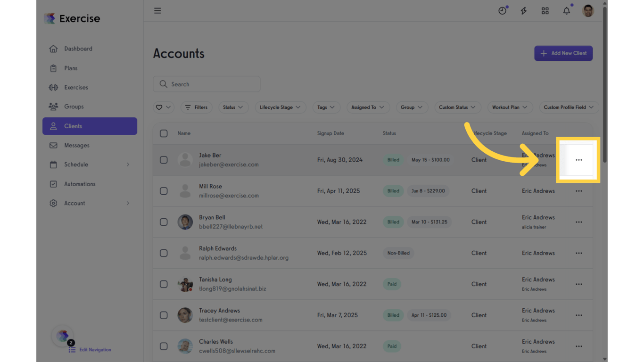This screenshot has width=644, height=362.
Task: Open quick actions via lightning bolt icon
Action: click(523, 10)
